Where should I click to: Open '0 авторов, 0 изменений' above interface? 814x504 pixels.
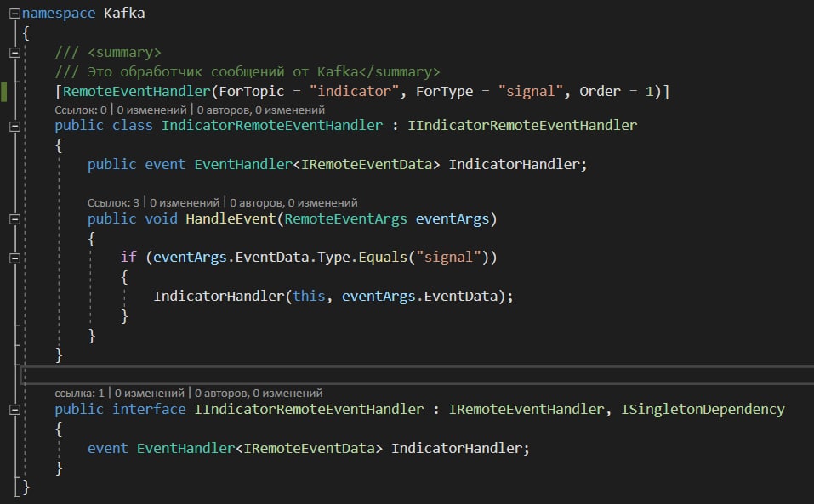click(259, 393)
